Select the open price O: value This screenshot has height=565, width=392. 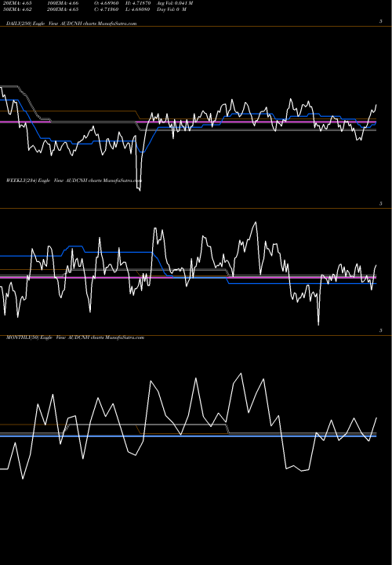click(107, 3)
